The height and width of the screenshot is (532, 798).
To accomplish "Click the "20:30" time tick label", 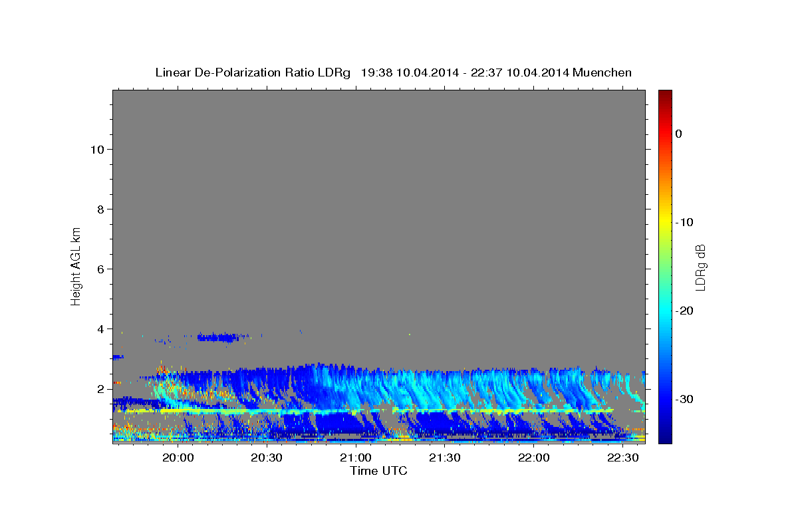I will point(267,458).
